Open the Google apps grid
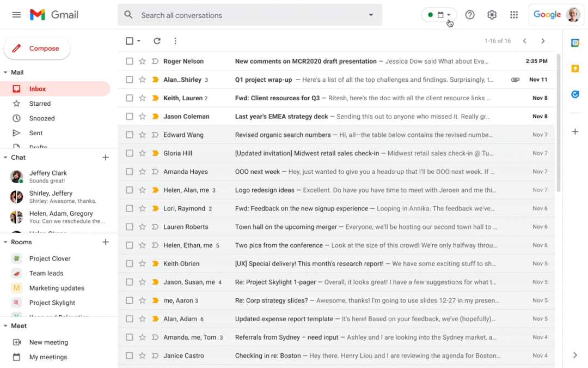This screenshot has height=368, width=588. click(x=514, y=15)
